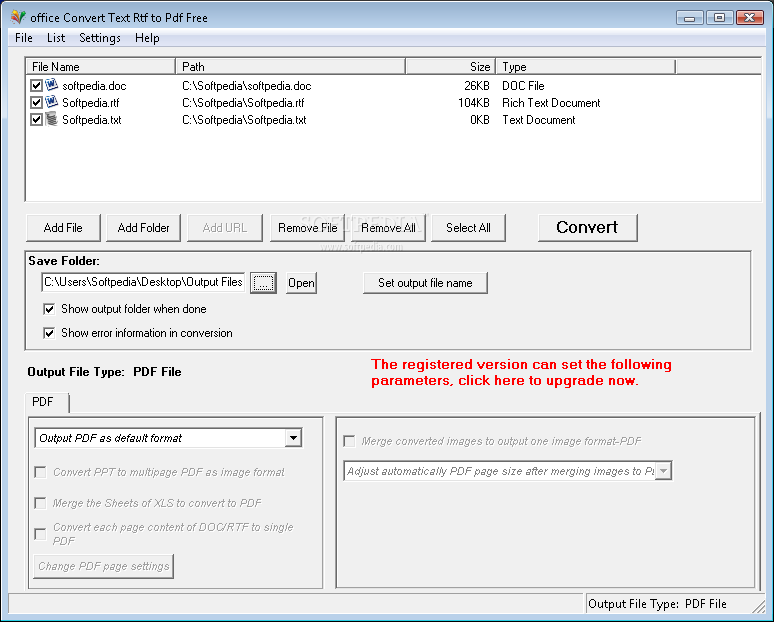Sort by the Type column header
Viewport: 774px width, 622px height.
[585, 67]
